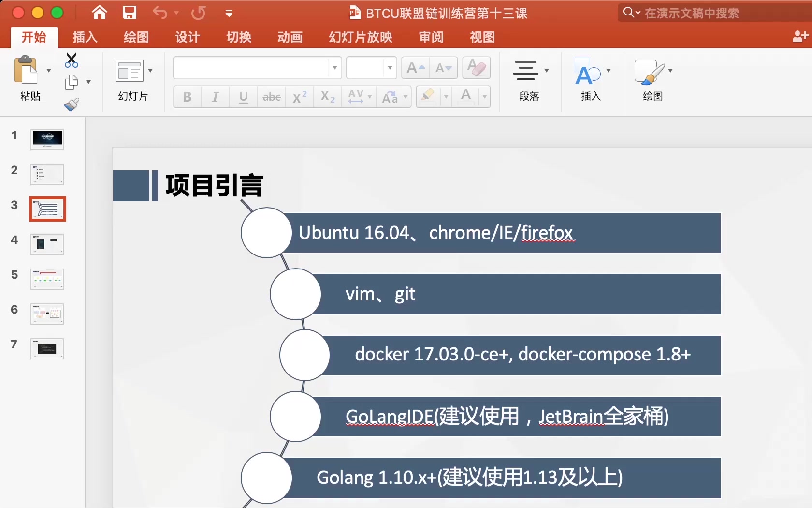Click the Increase Font Size button
This screenshot has width=812, height=508.
pos(415,68)
